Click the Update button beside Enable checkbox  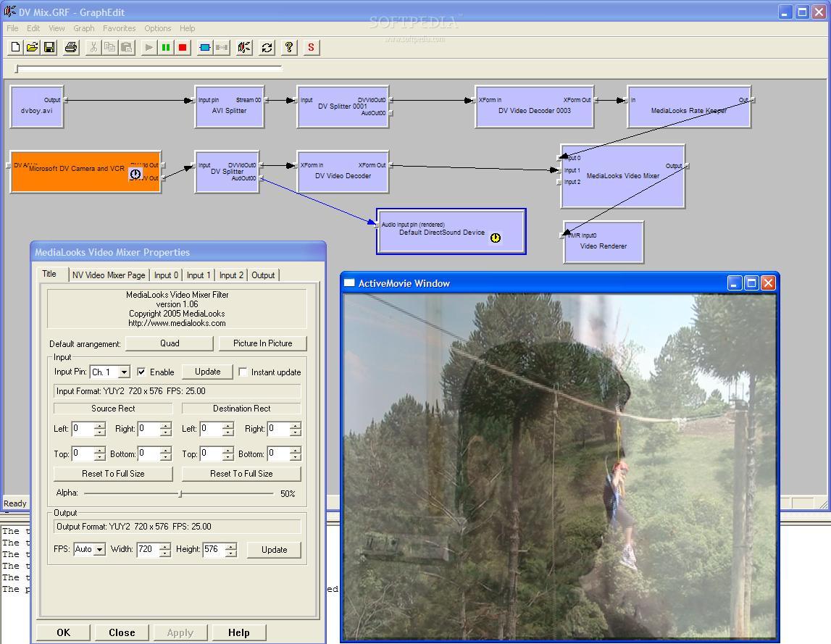(x=208, y=372)
